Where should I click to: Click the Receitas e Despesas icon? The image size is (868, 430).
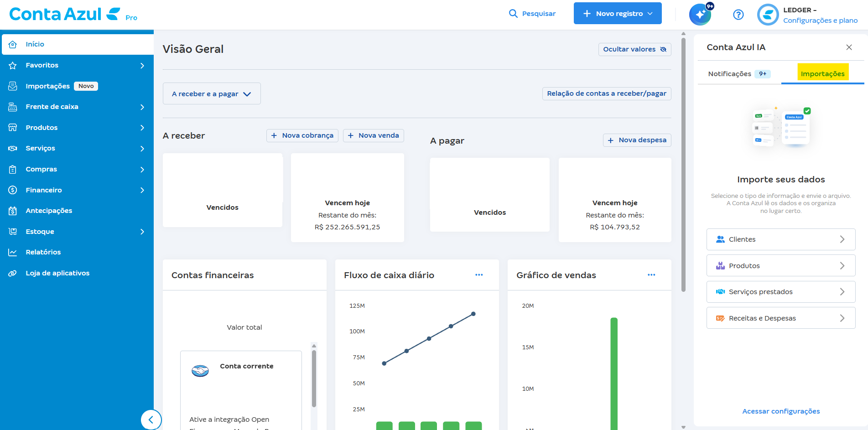(720, 318)
